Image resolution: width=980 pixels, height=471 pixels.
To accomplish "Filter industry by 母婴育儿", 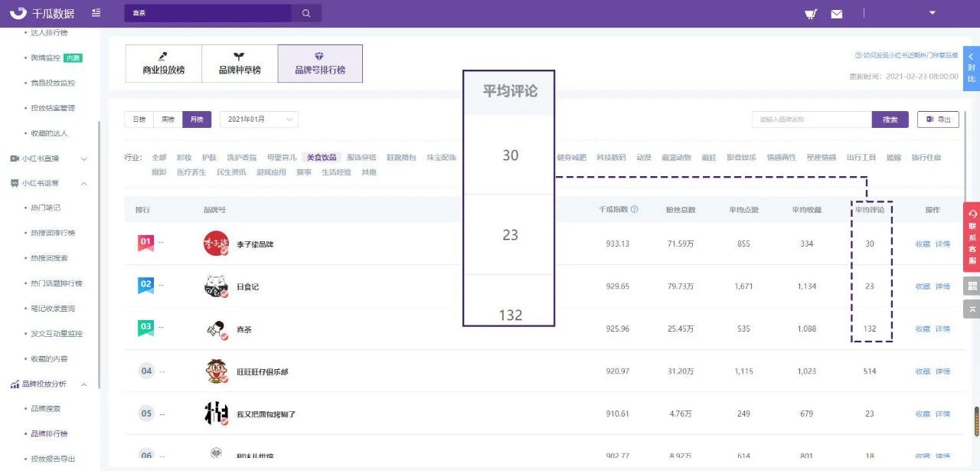I will pyautogui.click(x=282, y=158).
